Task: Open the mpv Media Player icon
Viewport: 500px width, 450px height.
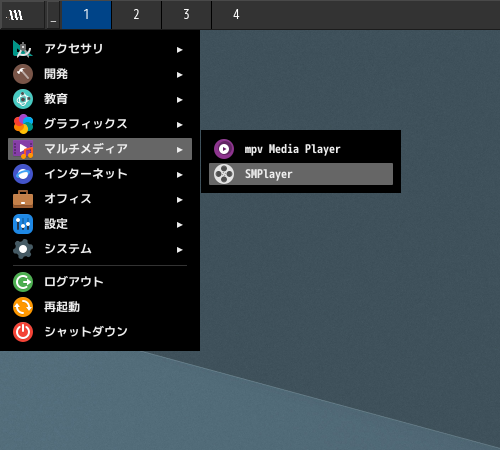Action: [x=224, y=149]
